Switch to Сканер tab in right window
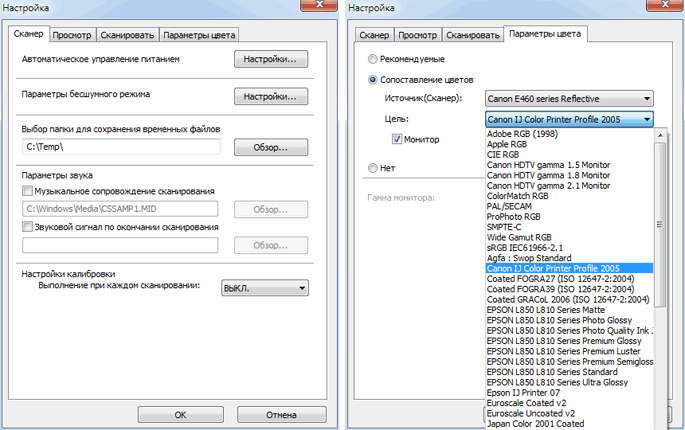This screenshot has width=685, height=430. 374,35
